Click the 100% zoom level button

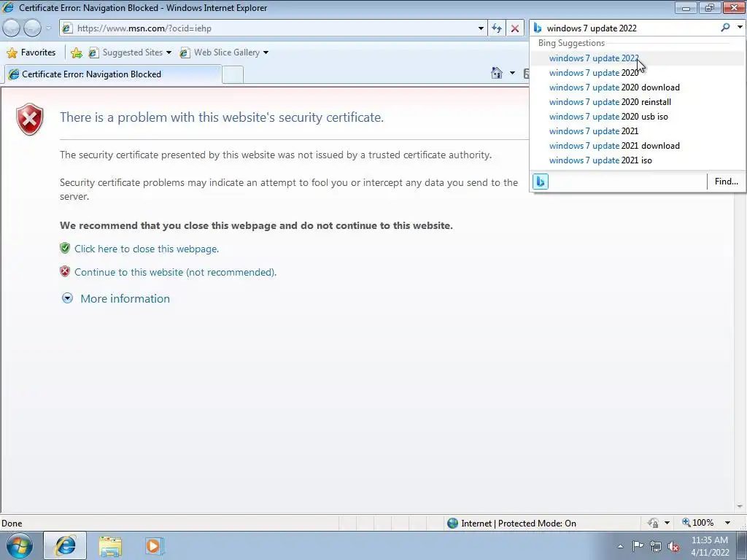pyautogui.click(x=698, y=523)
